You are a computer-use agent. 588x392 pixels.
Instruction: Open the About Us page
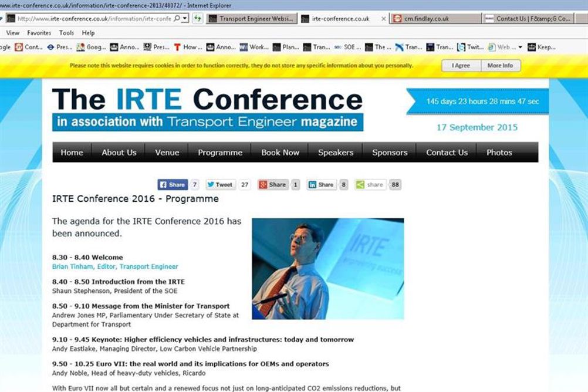[x=119, y=153]
